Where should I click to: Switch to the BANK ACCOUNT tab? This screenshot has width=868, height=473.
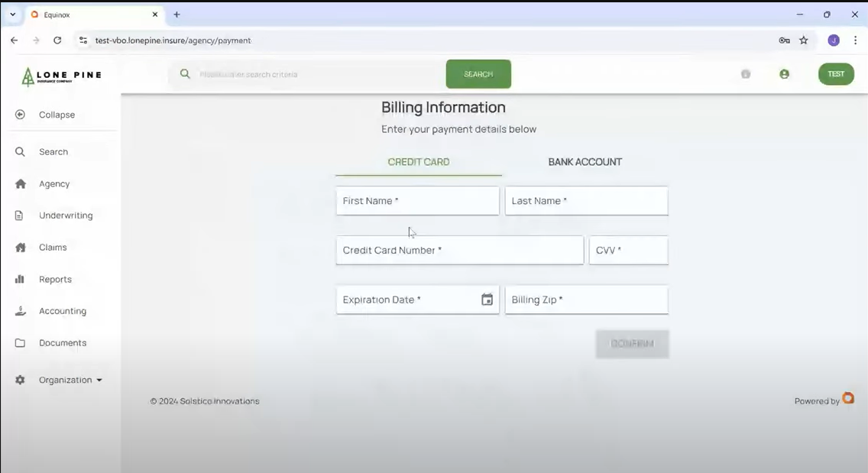[x=585, y=162]
